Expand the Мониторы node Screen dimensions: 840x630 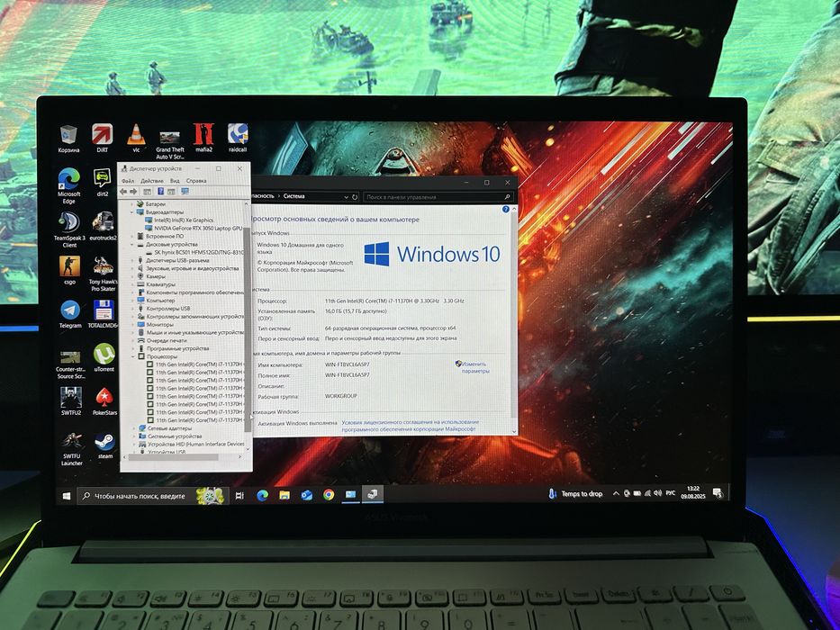133,324
